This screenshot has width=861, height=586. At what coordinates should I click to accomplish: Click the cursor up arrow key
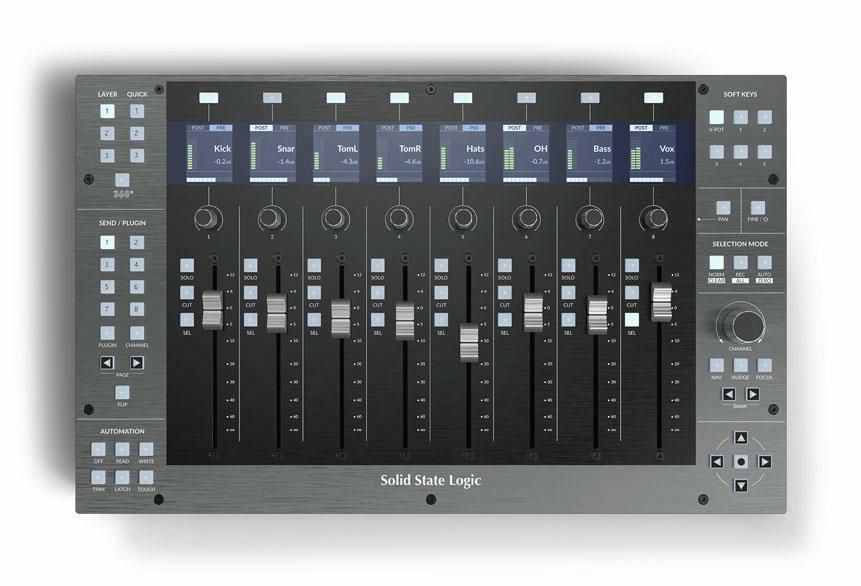741,438
